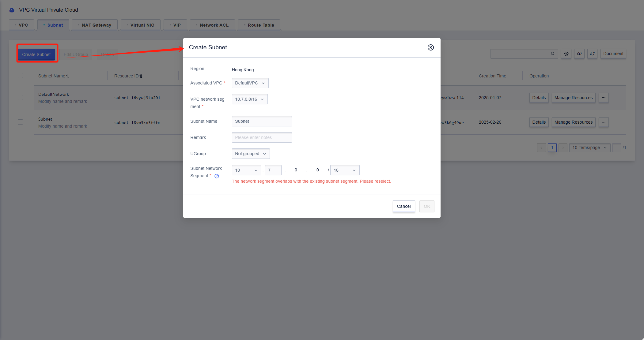Click the Create Subnet button
Viewport: 644px width, 340px height.
[36, 55]
